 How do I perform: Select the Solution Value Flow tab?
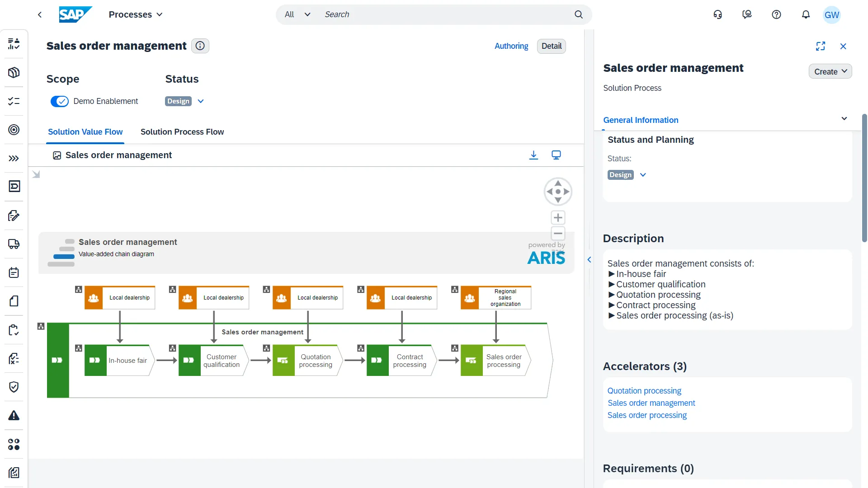(x=85, y=132)
